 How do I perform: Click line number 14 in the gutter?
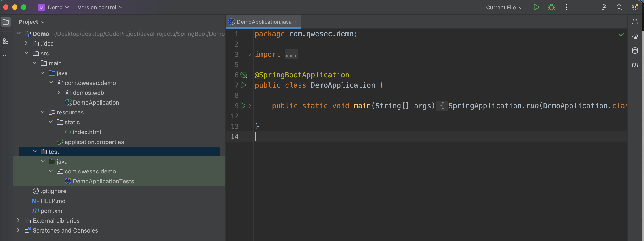pos(234,137)
